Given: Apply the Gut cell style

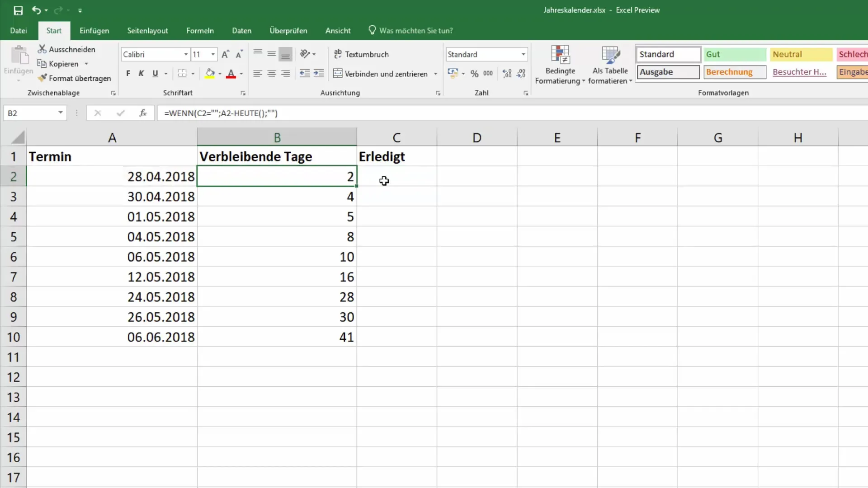Looking at the screenshot, I should point(735,54).
